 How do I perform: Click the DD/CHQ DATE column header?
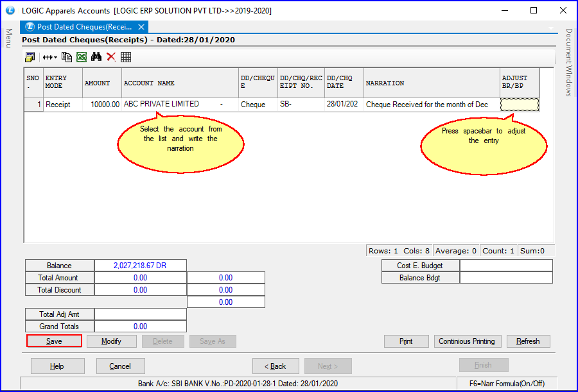344,83
